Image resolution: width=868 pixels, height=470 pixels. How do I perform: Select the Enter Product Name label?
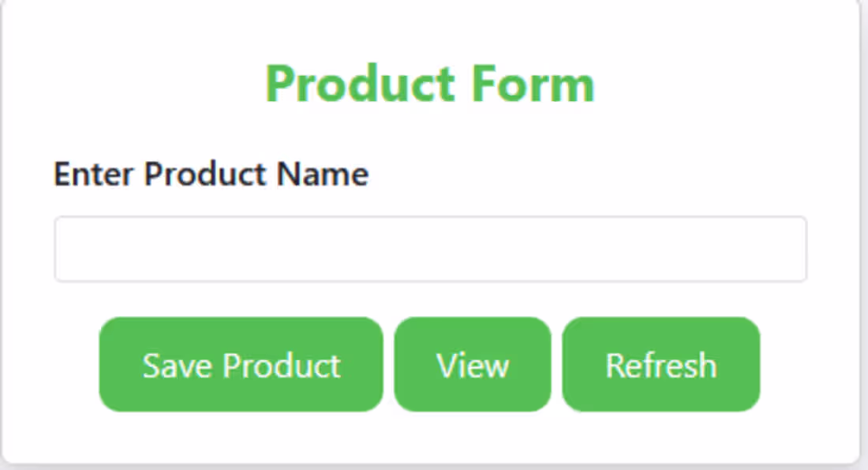210,174
